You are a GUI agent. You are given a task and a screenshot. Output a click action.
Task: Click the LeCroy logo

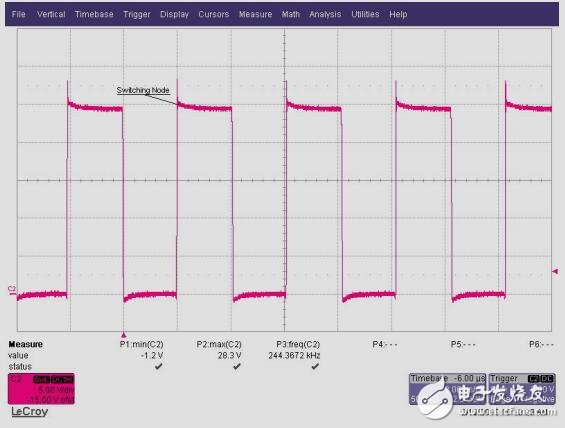pyautogui.click(x=30, y=411)
